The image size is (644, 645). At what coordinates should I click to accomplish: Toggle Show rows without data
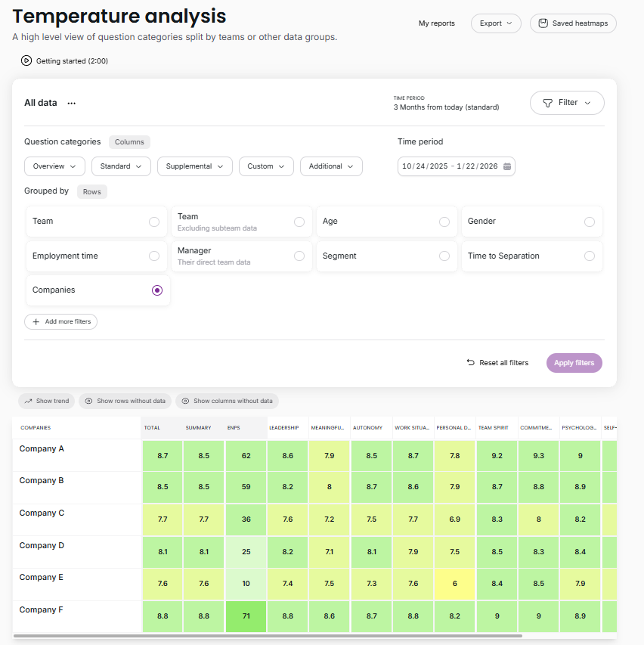[125, 401]
